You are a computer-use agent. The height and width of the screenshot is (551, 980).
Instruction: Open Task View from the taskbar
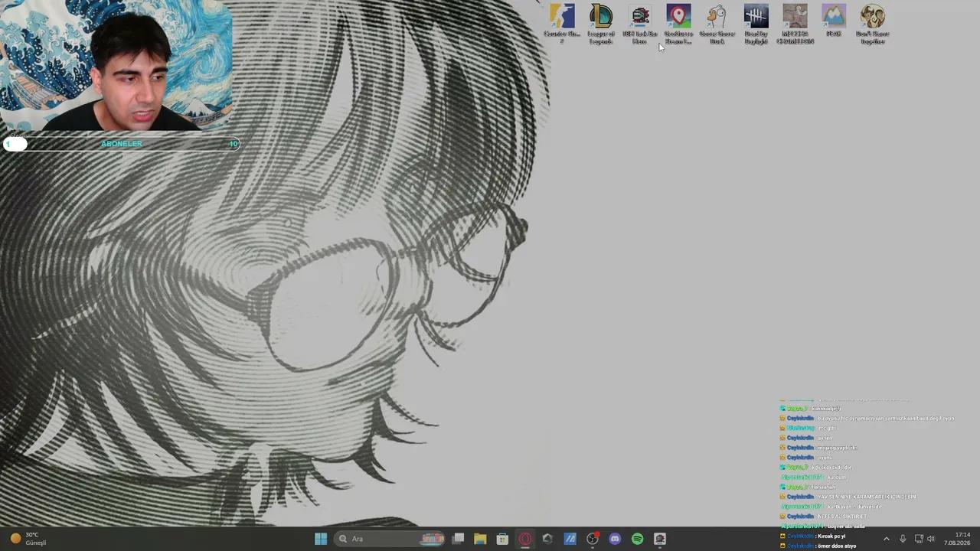coord(458,539)
